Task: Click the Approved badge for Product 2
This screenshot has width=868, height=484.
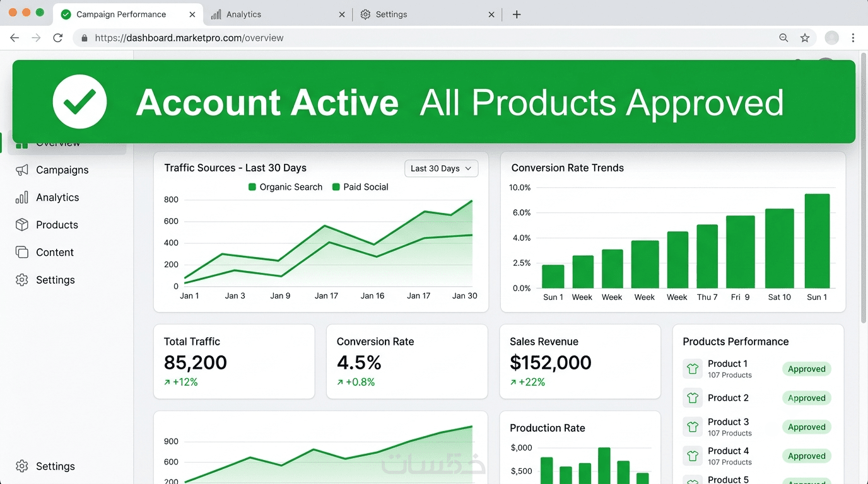Action: [x=807, y=398]
